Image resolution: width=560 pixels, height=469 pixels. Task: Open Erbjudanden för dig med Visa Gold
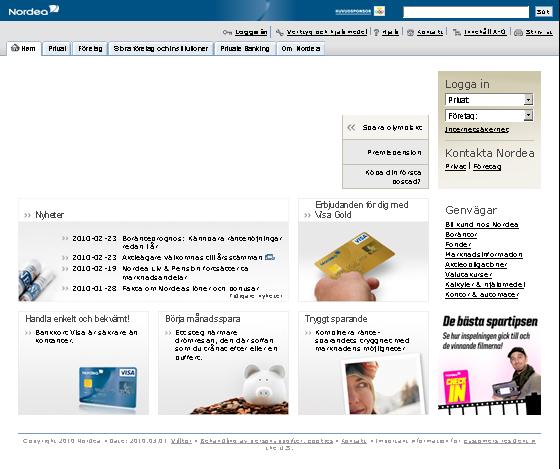(x=361, y=210)
